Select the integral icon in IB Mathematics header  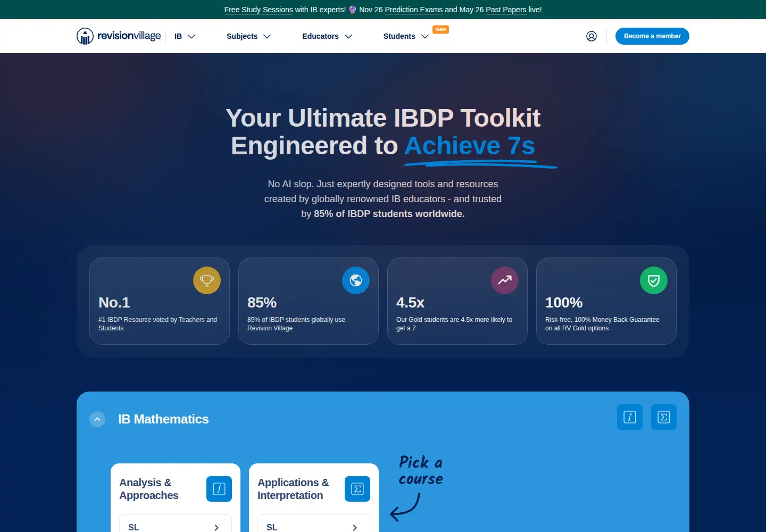coord(630,417)
